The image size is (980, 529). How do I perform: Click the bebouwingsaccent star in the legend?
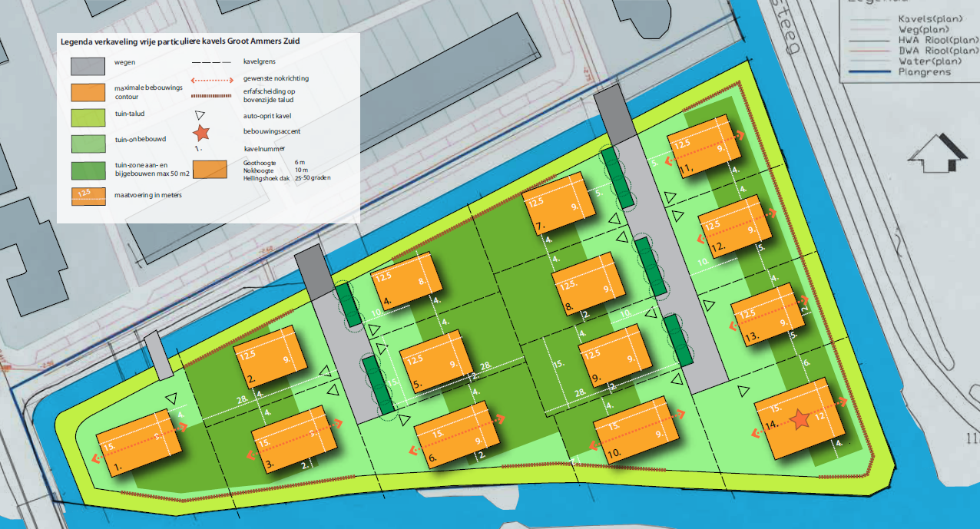pos(203,132)
